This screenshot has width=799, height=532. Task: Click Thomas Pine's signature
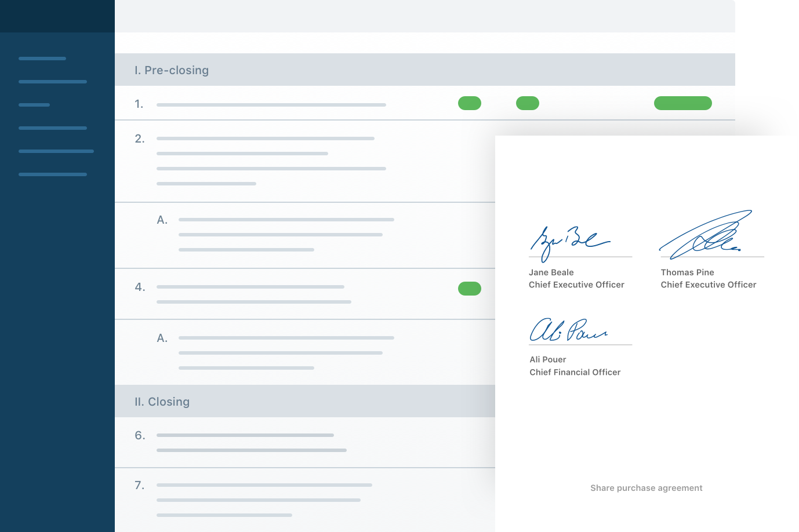tap(706, 235)
